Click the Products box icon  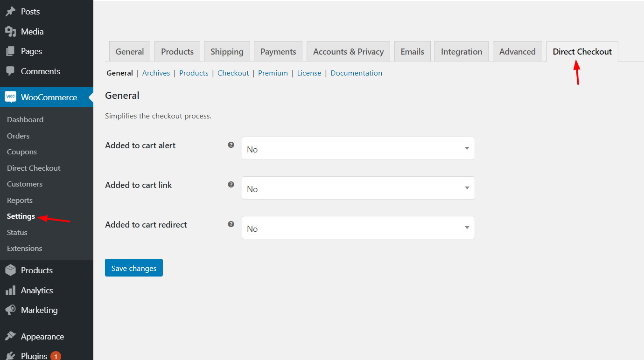pos(10,270)
